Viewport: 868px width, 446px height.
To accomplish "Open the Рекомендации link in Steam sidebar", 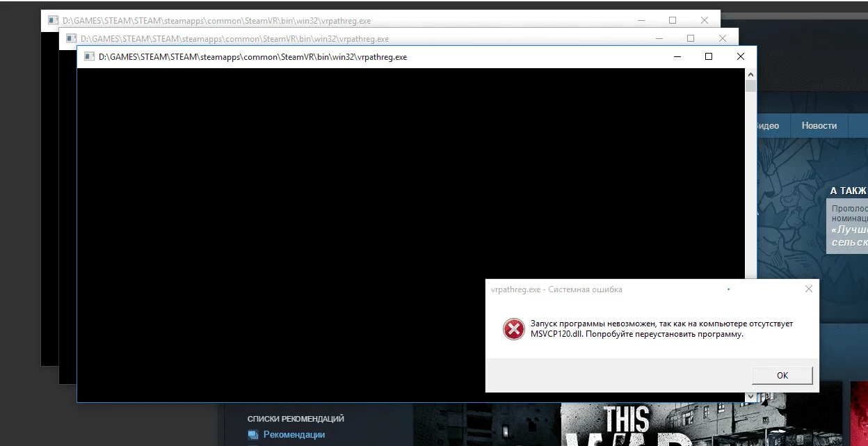I will pyautogui.click(x=294, y=435).
